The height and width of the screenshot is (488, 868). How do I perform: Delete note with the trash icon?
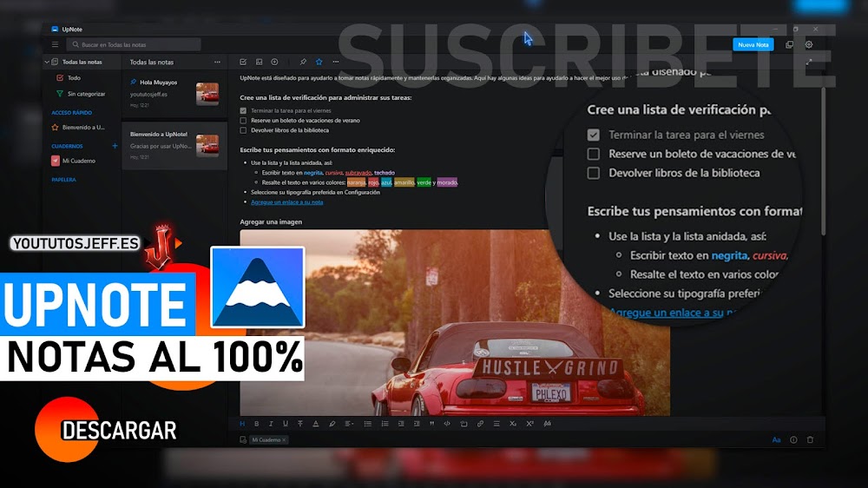coord(810,440)
